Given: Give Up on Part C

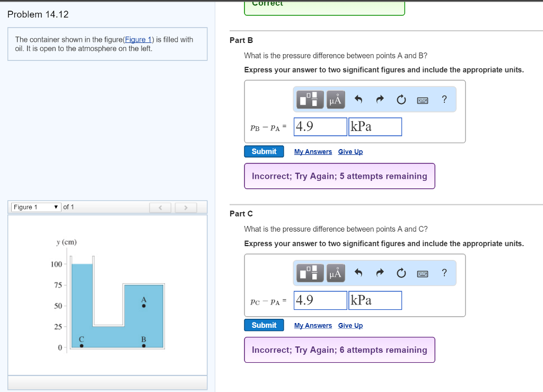Looking at the screenshot, I should point(350,325).
